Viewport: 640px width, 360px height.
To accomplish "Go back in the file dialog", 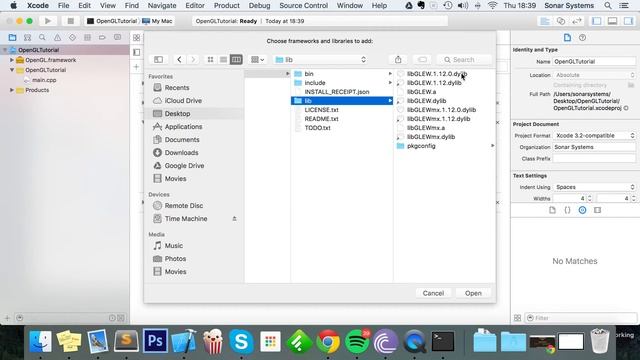I will 179,60.
